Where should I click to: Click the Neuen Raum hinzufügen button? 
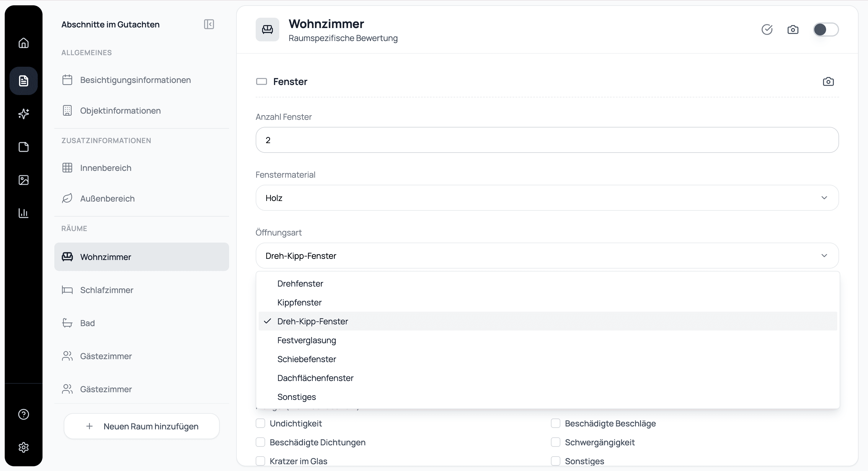pyautogui.click(x=141, y=426)
